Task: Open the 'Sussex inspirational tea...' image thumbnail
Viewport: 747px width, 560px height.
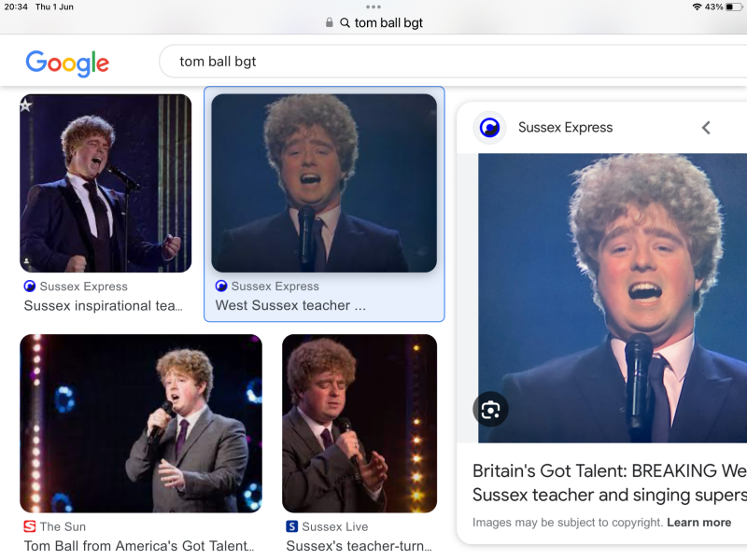Action: tap(106, 183)
